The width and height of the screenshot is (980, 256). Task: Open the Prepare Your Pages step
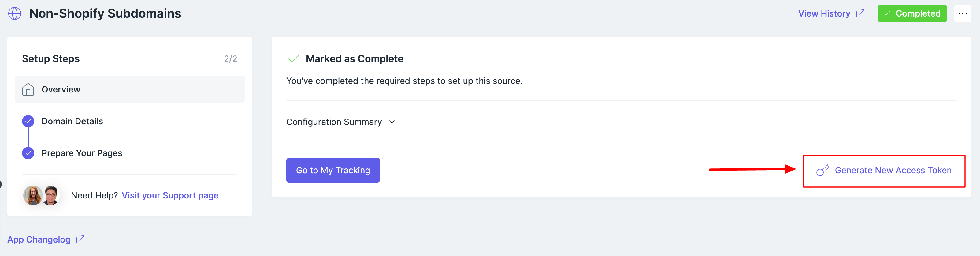point(82,153)
